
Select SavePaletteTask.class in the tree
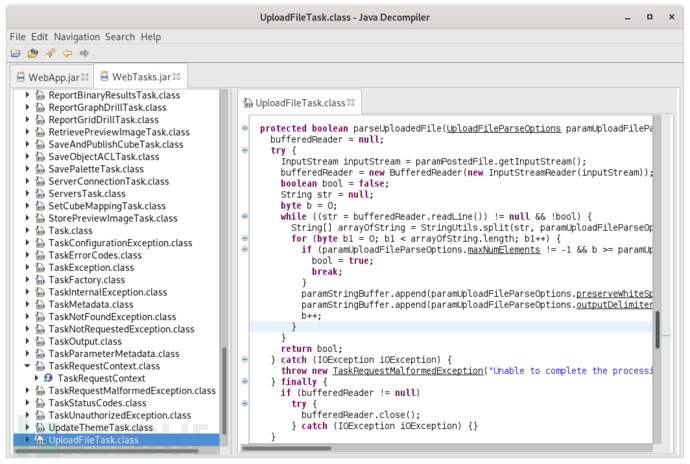96,169
